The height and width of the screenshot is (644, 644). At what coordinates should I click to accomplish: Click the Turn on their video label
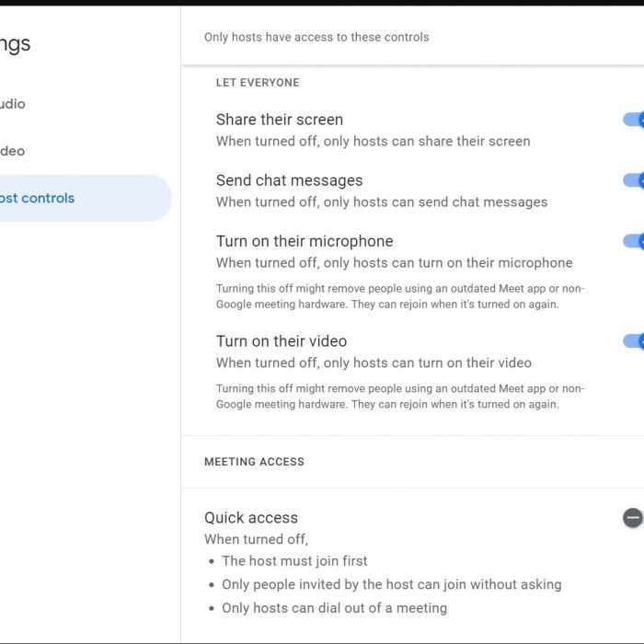click(x=282, y=341)
